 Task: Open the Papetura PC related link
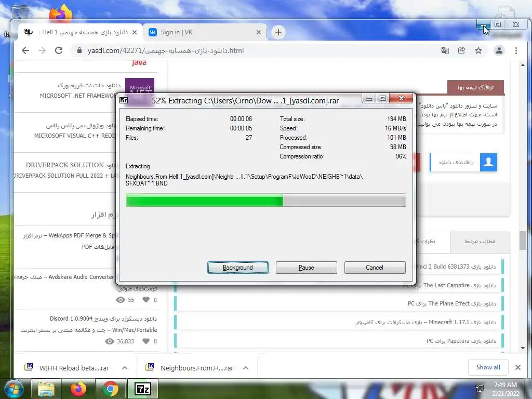point(461,341)
